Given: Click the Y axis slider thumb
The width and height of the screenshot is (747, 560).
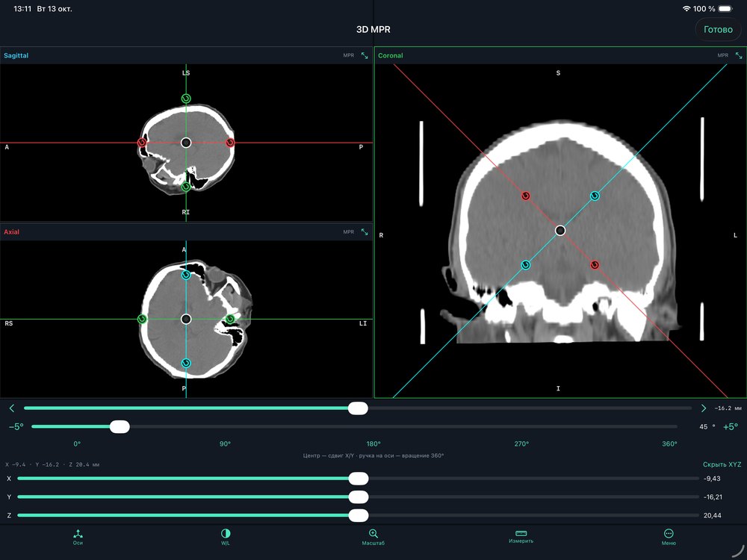Looking at the screenshot, I should (359, 497).
